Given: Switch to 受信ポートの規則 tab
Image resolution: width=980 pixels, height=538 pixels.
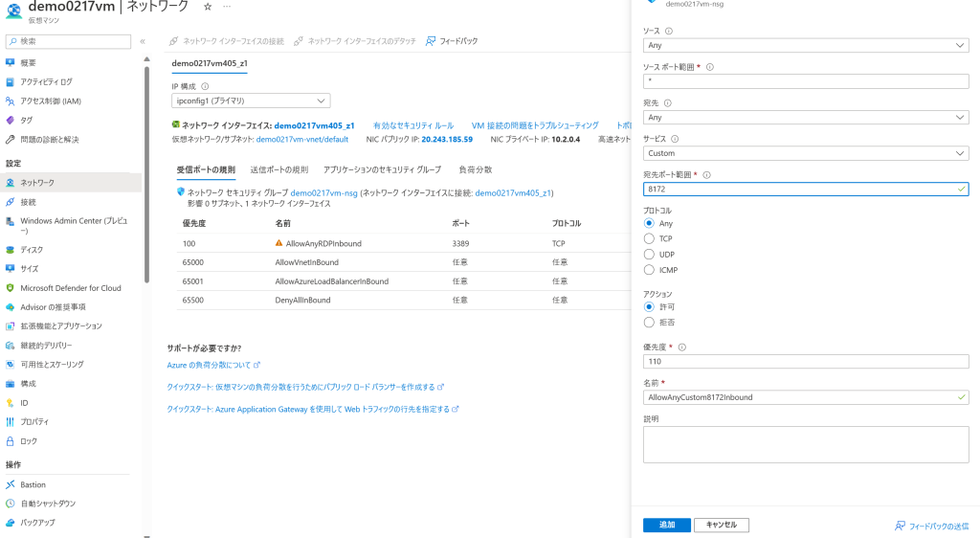Looking at the screenshot, I should (x=206, y=169).
